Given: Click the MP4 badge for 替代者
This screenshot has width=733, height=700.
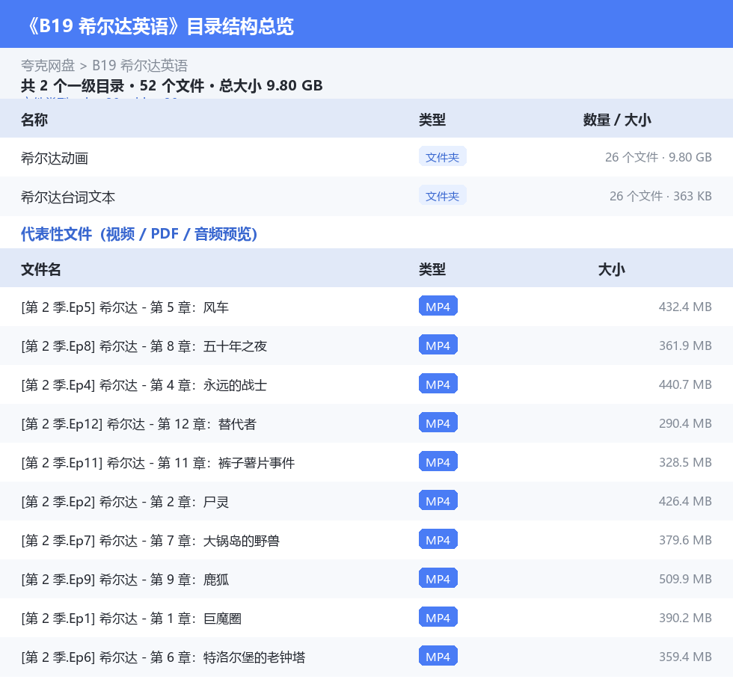Looking at the screenshot, I should tap(438, 423).
